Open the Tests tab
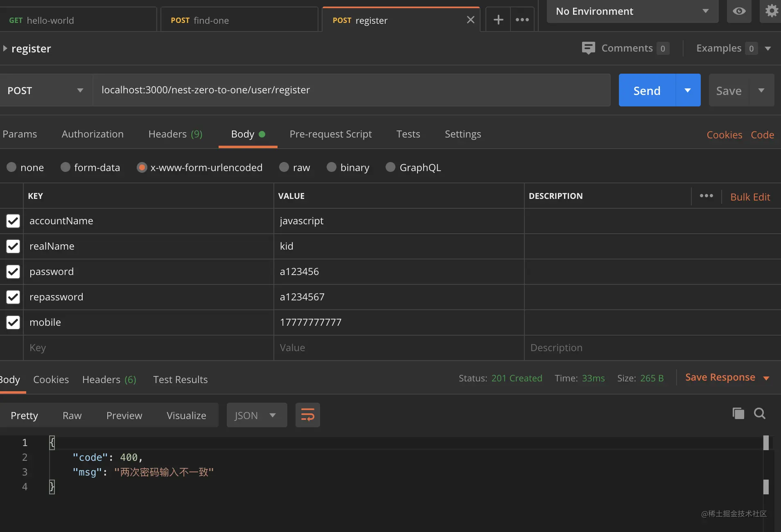The image size is (781, 532). pyautogui.click(x=408, y=134)
